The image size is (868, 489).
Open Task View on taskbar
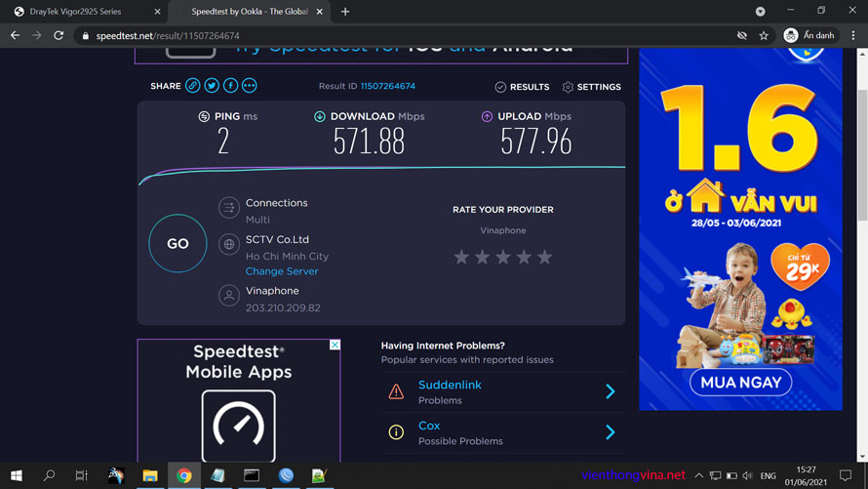(81, 475)
